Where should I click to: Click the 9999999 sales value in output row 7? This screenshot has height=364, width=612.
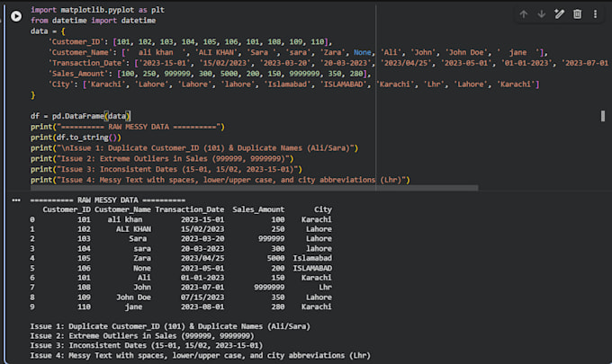coord(269,288)
